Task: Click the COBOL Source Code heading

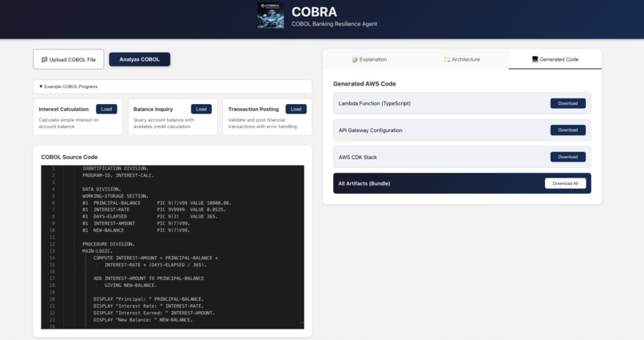Action: tap(70, 157)
